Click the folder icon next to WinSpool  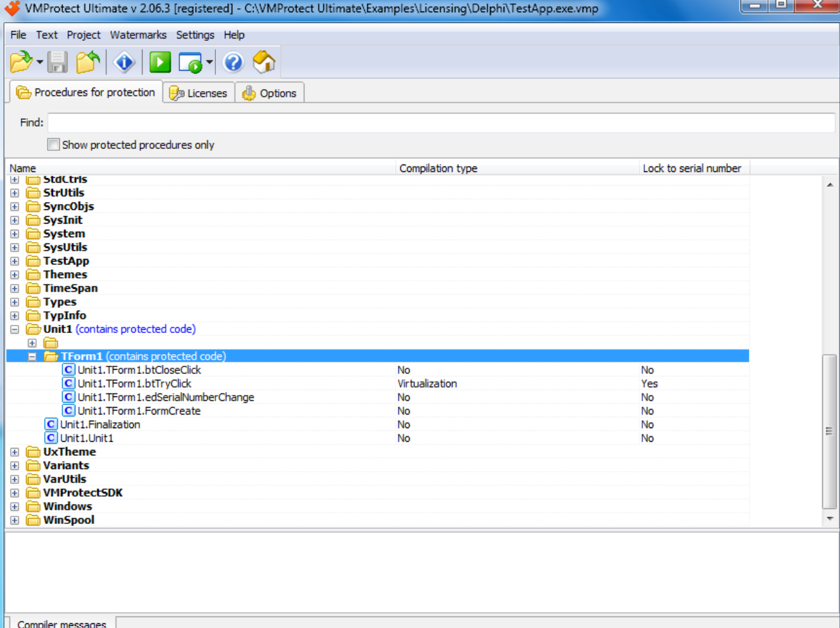click(33, 520)
